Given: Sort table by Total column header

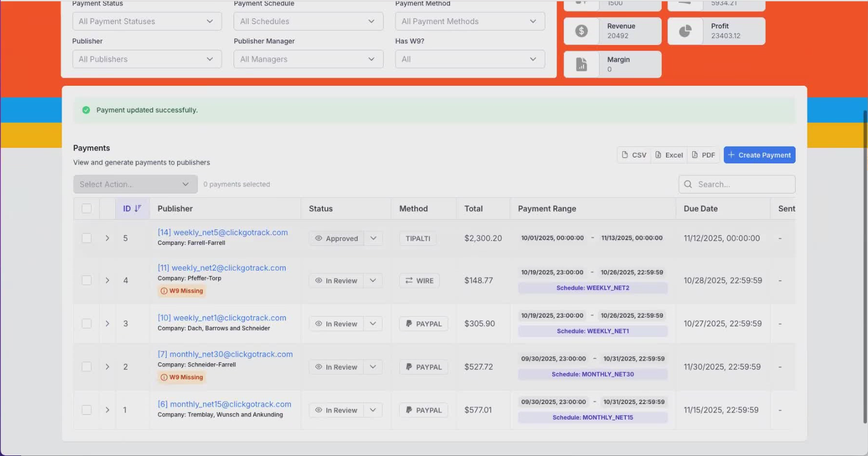Looking at the screenshot, I should click(x=473, y=208).
